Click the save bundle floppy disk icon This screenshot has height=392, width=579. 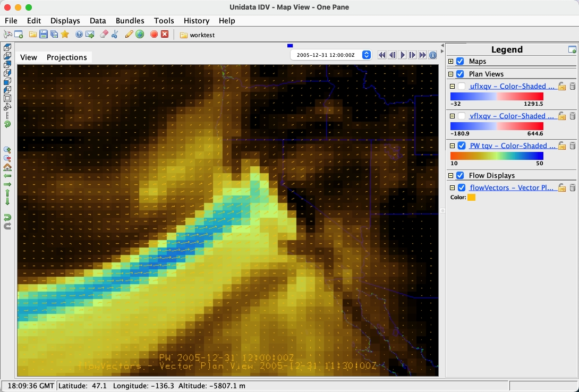point(44,35)
